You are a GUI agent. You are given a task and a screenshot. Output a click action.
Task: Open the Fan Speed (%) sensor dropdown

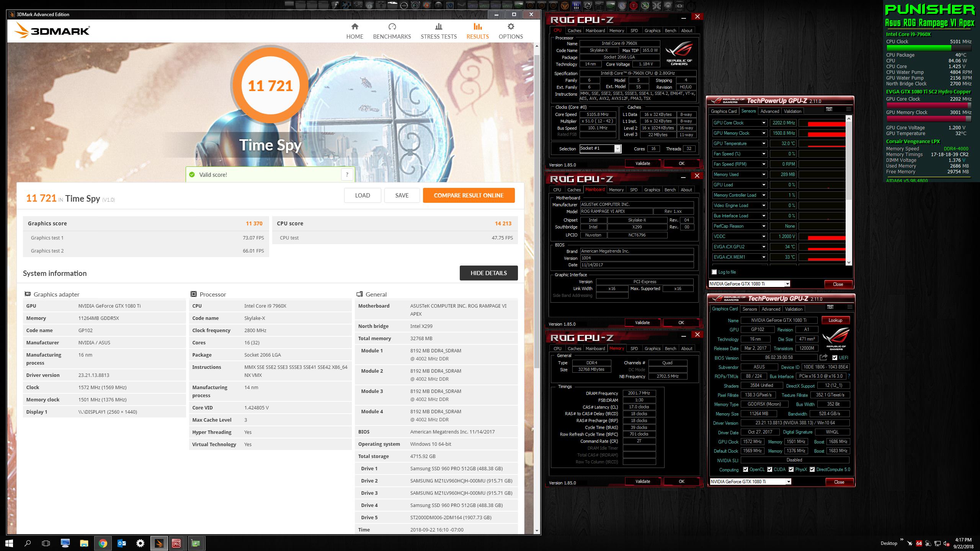click(x=764, y=154)
